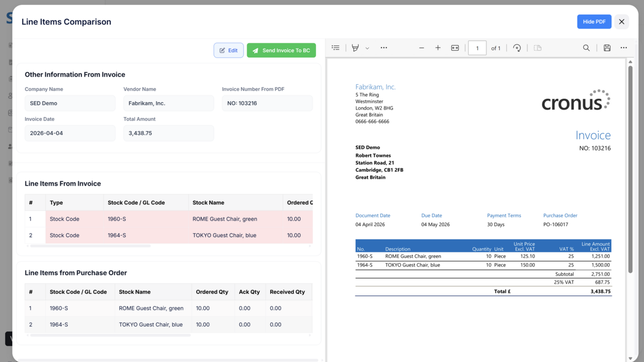Click the 3,438.75 total in the PDF
Screen dimensions: 644x362
click(600, 291)
